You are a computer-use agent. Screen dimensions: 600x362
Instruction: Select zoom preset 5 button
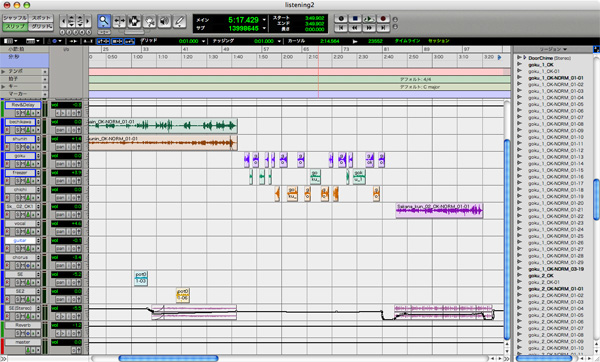coord(89,32)
